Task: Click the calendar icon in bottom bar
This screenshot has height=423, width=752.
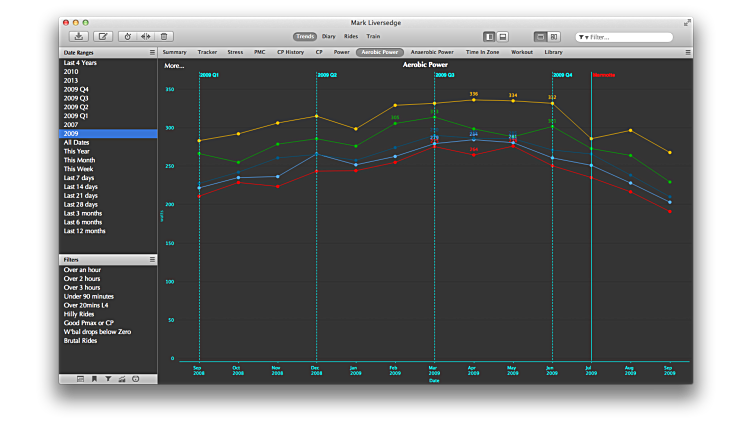Action: (80, 379)
